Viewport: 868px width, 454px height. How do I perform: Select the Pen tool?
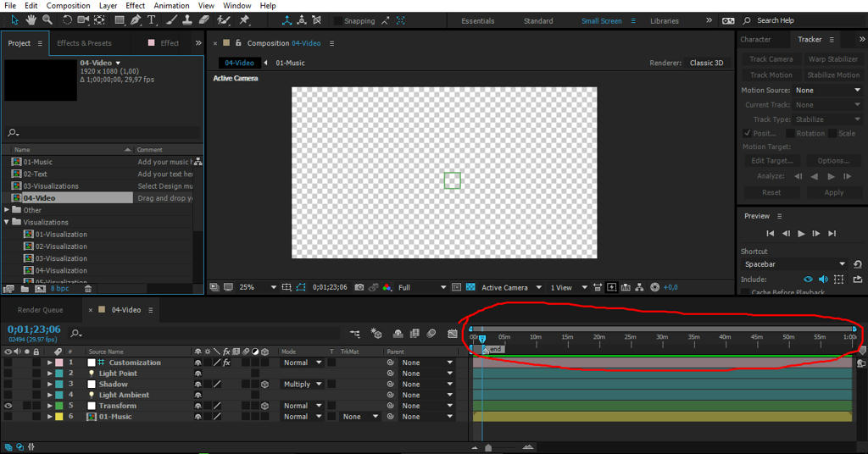tap(136, 20)
